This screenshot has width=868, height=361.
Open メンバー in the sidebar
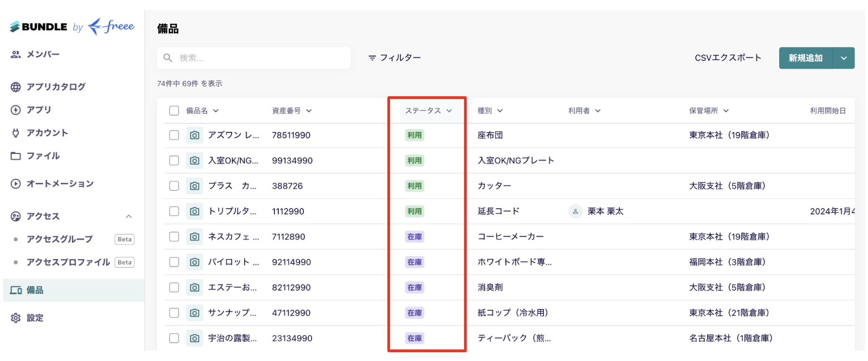pos(43,54)
